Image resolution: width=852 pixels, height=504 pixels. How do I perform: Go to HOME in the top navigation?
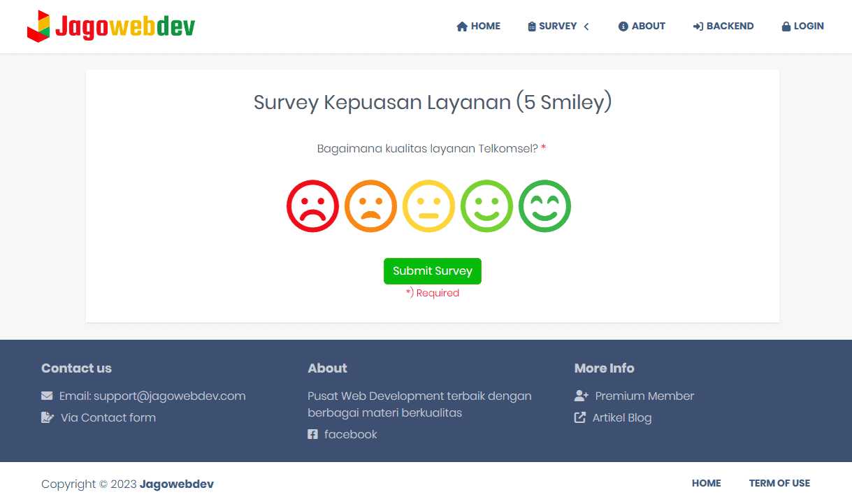479,26
